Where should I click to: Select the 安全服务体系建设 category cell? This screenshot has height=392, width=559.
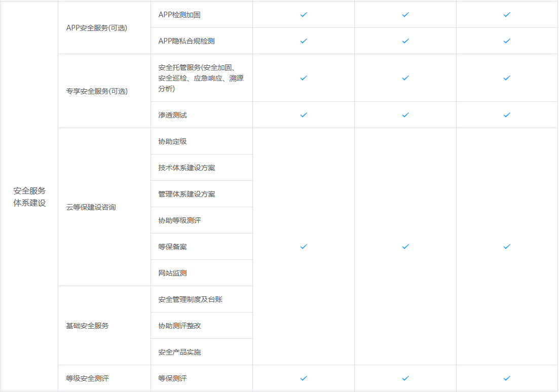coord(29,197)
